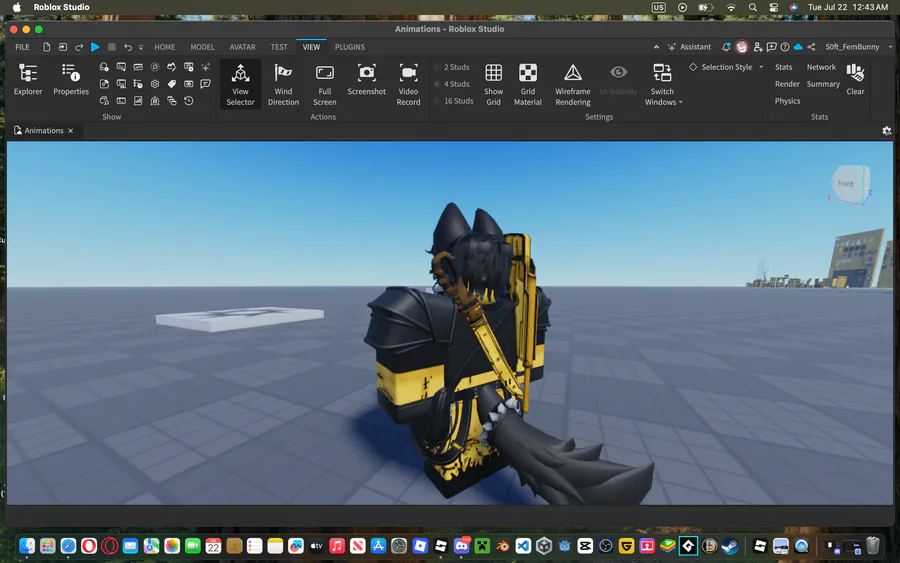Open the Assistant panel
Viewport: 900px width, 563px height.
click(x=689, y=47)
